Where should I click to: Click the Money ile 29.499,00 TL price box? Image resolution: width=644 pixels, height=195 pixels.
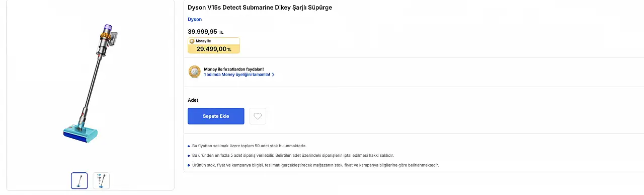pyautogui.click(x=214, y=45)
